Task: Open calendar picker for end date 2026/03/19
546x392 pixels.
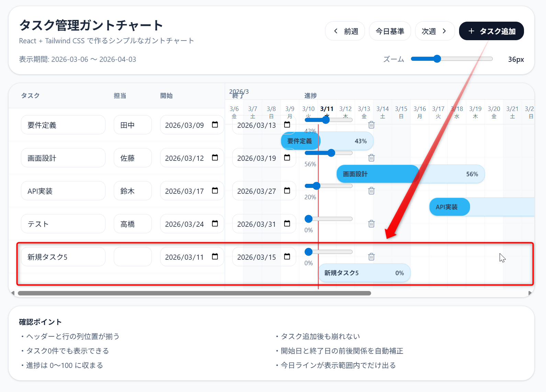Action: (x=287, y=157)
